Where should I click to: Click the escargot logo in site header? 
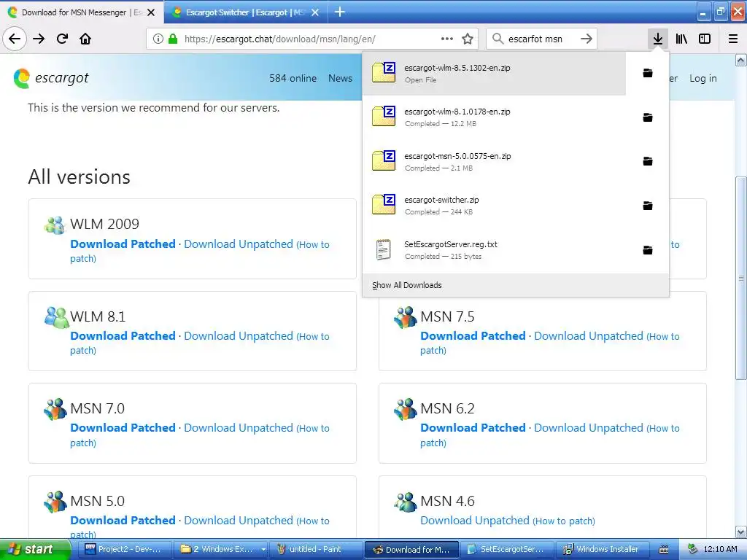coord(50,78)
